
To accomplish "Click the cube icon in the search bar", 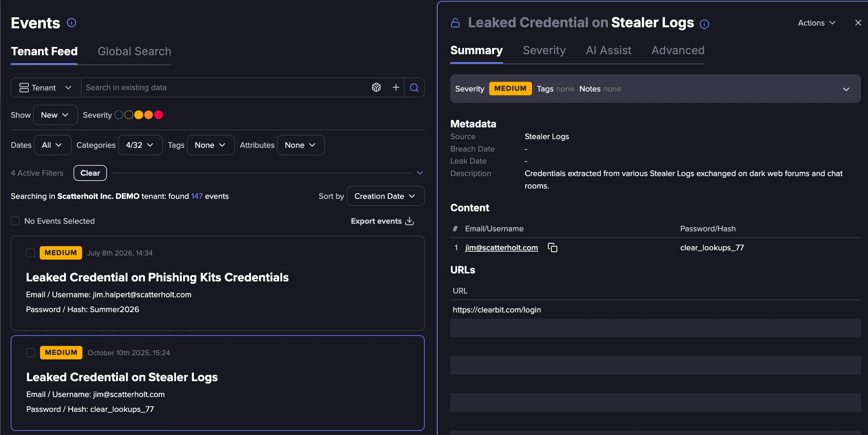I will tap(376, 87).
